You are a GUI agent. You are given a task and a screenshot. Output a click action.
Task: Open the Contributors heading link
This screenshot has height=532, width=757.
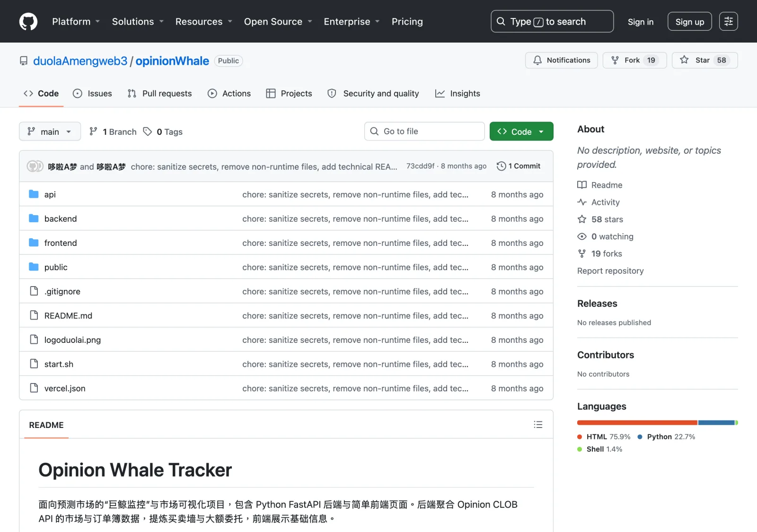point(606,355)
